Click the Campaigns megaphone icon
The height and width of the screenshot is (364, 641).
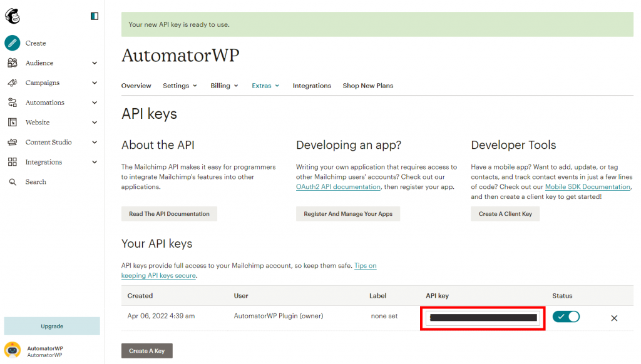[13, 83]
